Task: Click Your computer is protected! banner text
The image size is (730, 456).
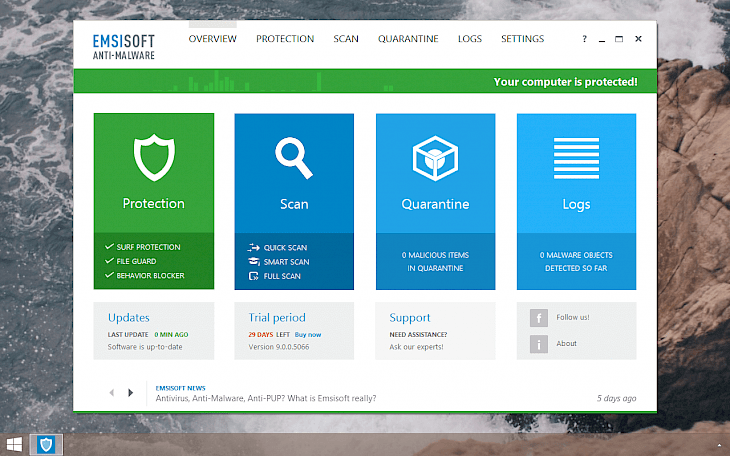Action: pyautogui.click(x=566, y=82)
